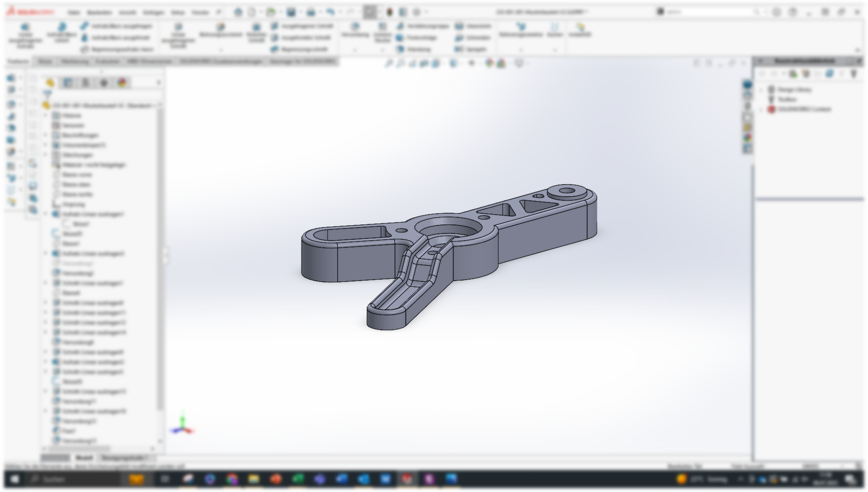Click Appearances color icon in task pane
Screen dimensions: 868x492
(747, 138)
